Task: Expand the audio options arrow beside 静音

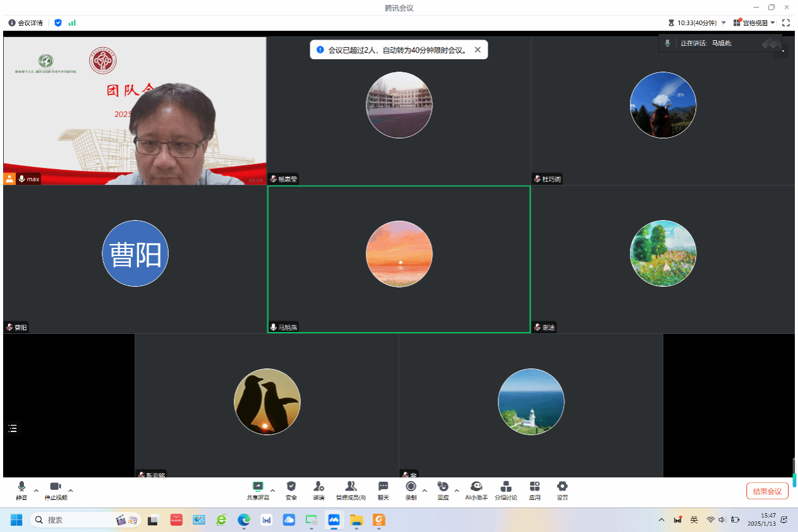Action: click(36, 490)
